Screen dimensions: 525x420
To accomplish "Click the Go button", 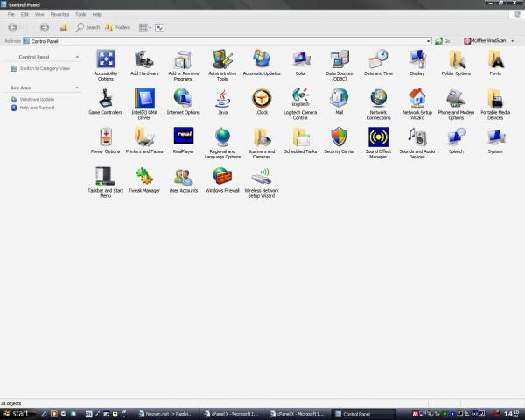I will (x=443, y=41).
